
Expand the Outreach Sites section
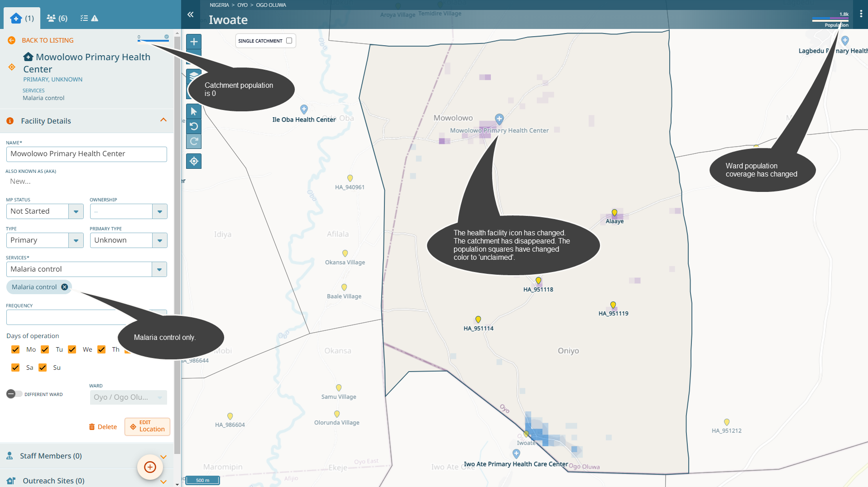163,481
